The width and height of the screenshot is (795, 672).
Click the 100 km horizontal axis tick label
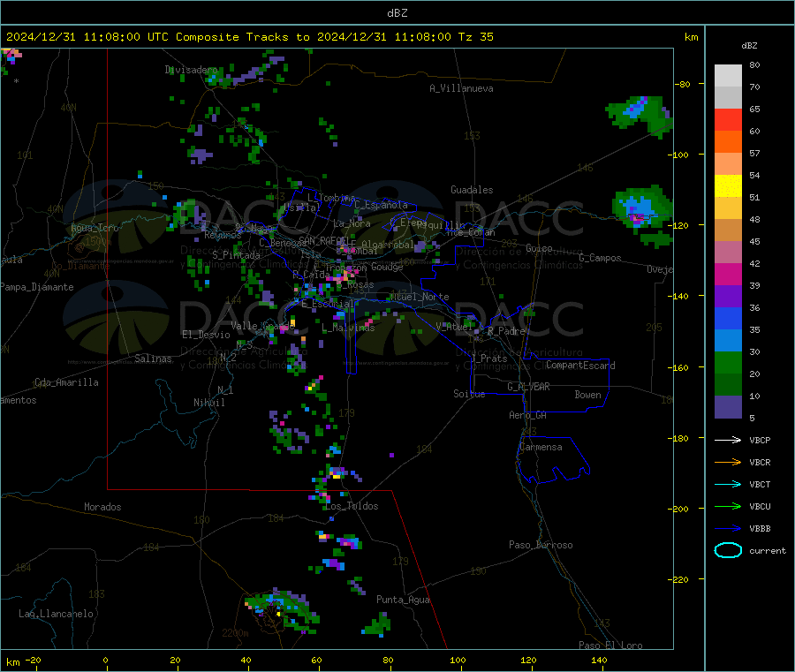click(x=458, y=660)
